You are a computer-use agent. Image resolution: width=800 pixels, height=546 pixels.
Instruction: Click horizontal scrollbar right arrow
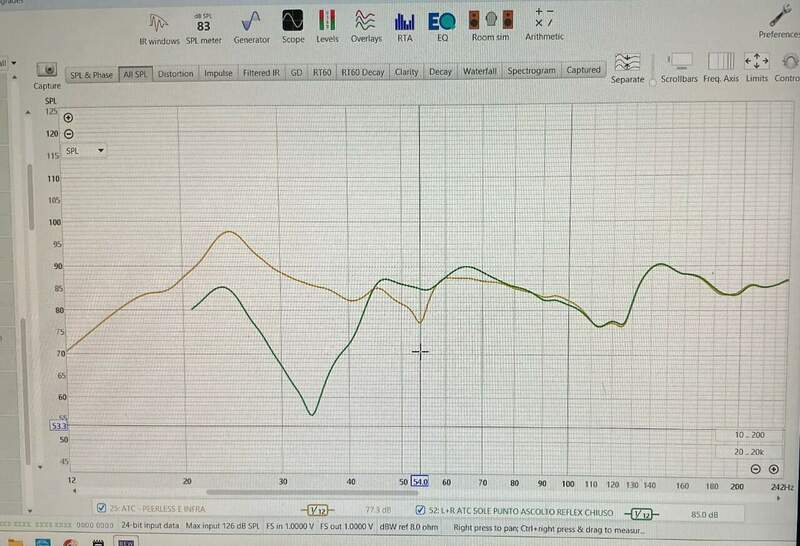coord(779,498)
